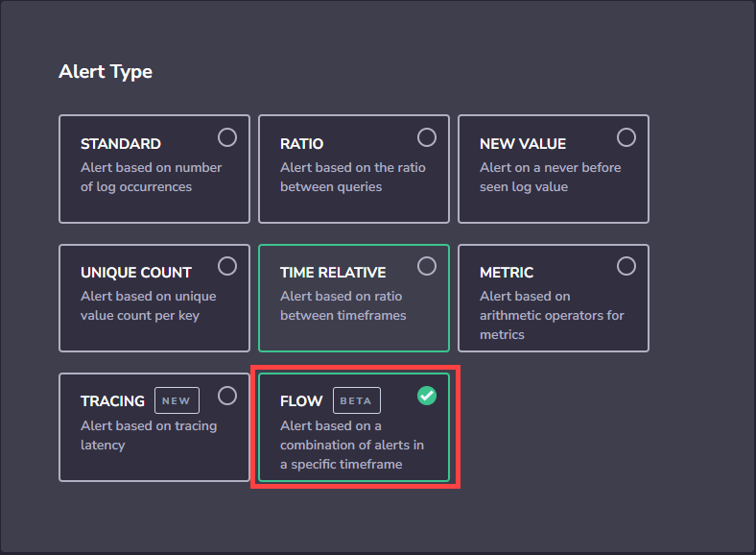
Task: Click the BETA badge on Flow
Action: [356, 400]
